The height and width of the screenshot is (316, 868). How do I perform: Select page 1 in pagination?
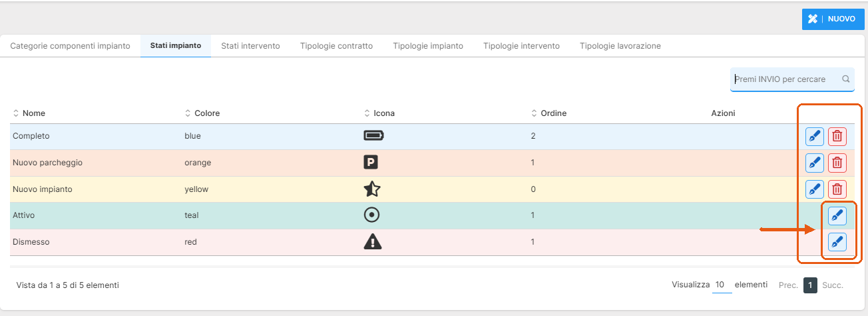[x=810, y=285]
